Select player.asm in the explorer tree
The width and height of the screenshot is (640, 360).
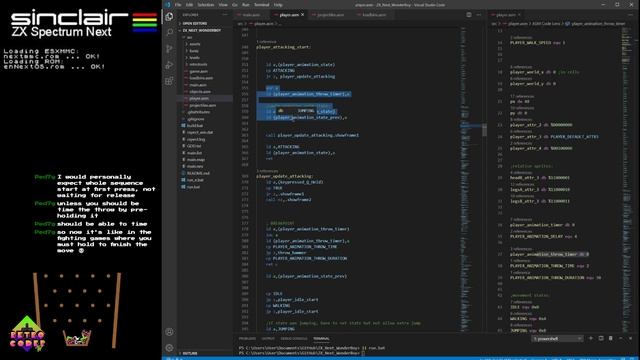pos(205,98)
